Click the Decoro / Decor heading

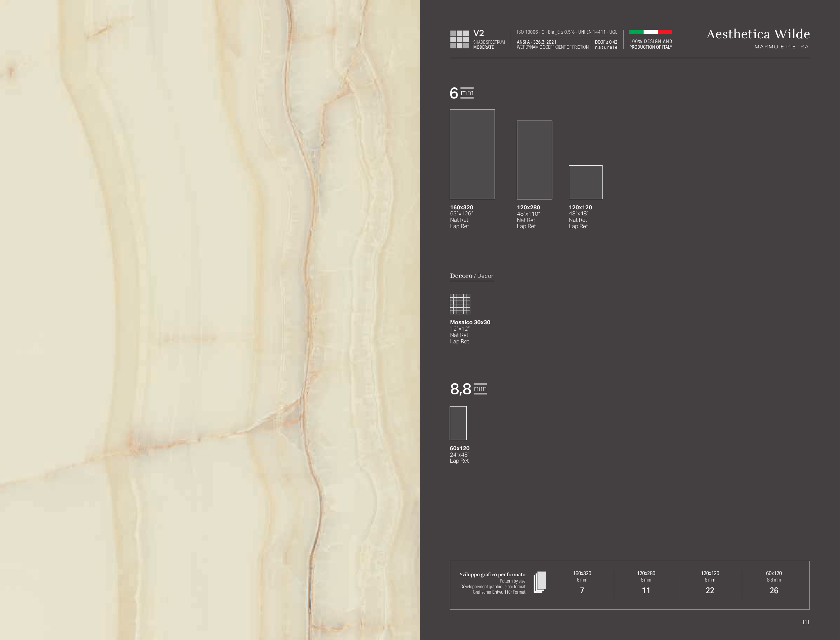(x=471, y=276)
